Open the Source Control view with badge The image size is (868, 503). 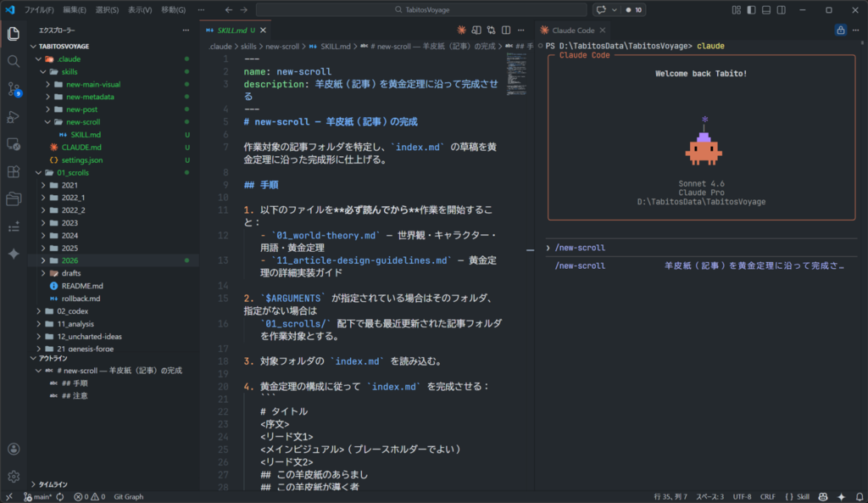pyautogui.click(x=14, y=89)
